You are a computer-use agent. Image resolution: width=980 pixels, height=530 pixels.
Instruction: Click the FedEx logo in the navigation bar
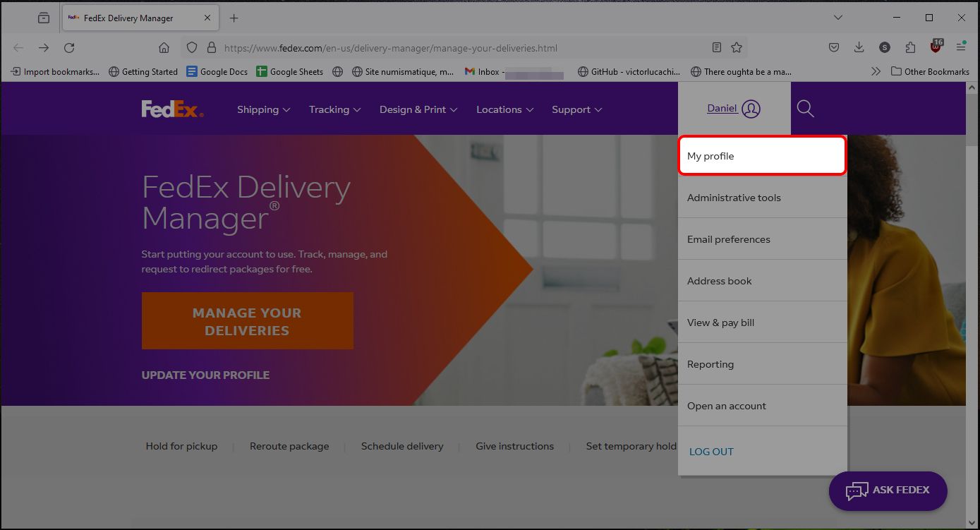pos(171,108)
